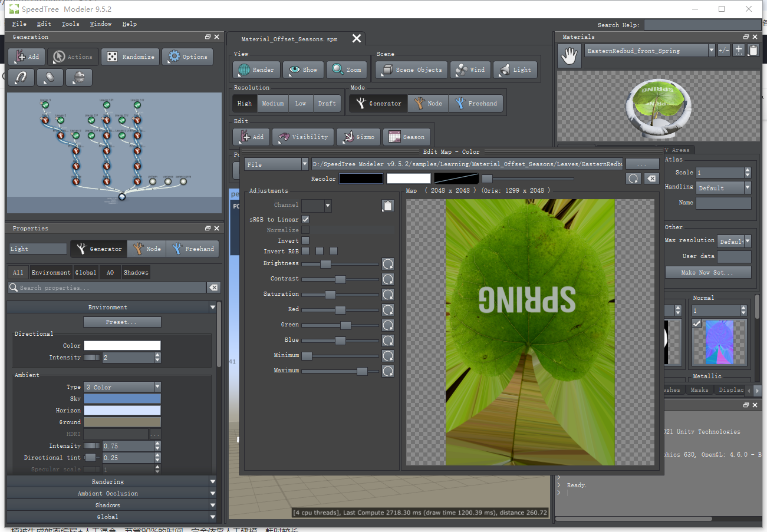Select Node in the Properties panel
Viewport: 767px width, 532px height.
147,249
